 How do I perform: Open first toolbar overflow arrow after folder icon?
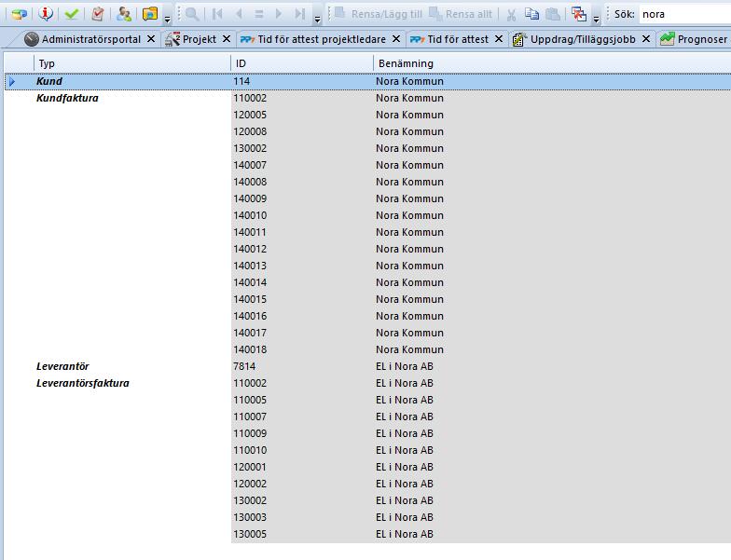click(168, 19)
